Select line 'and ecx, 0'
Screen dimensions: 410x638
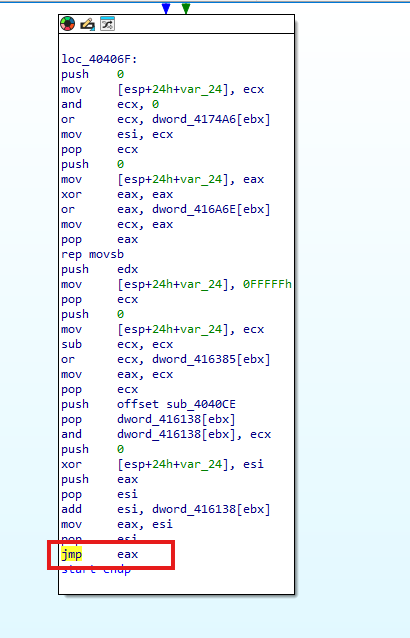(110, 105)
